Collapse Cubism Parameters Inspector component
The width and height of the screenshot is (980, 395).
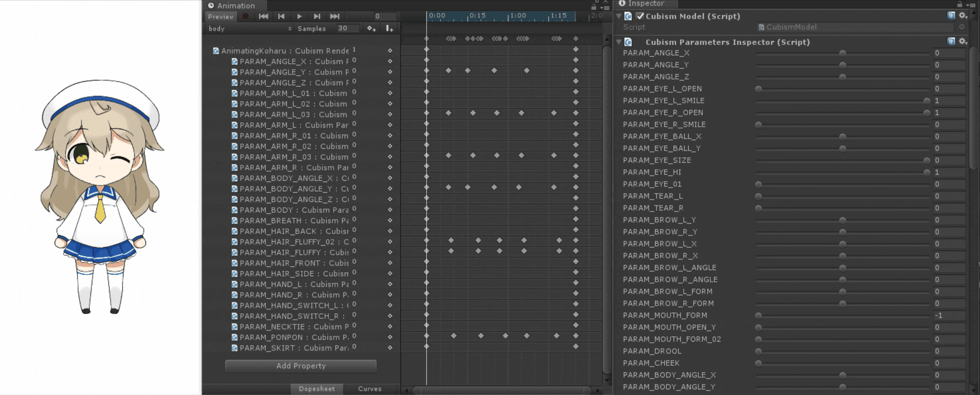[x=619, y=42]
